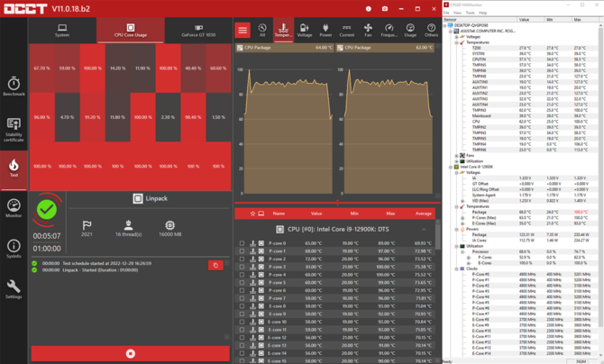Select the Power sensors filter
The image size is (604, 364).
coord(325,30)
